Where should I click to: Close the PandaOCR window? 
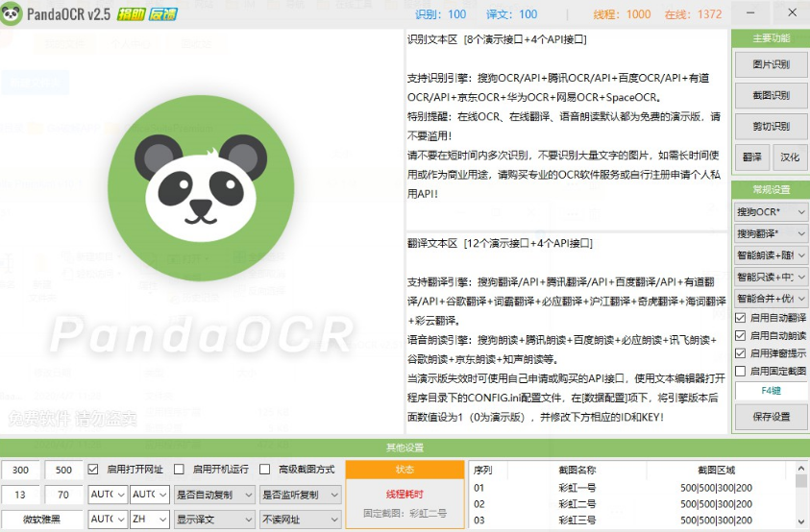[792, 12]
